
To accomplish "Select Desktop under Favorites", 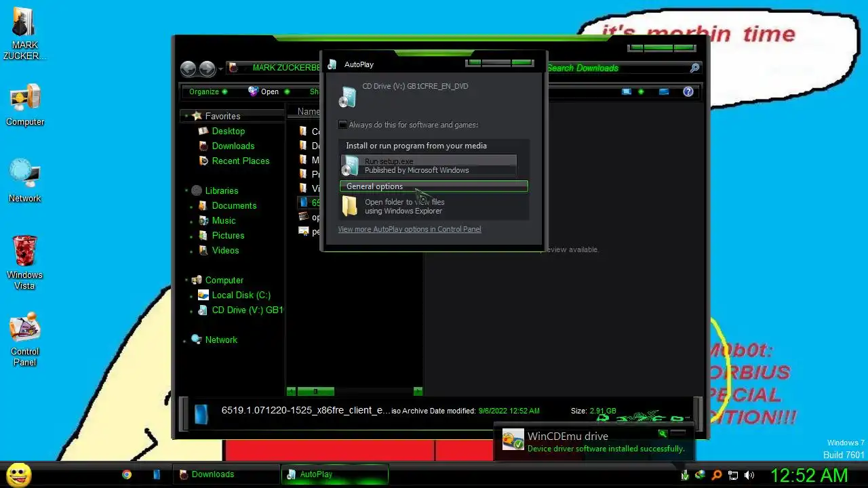I will click(228, 131).
